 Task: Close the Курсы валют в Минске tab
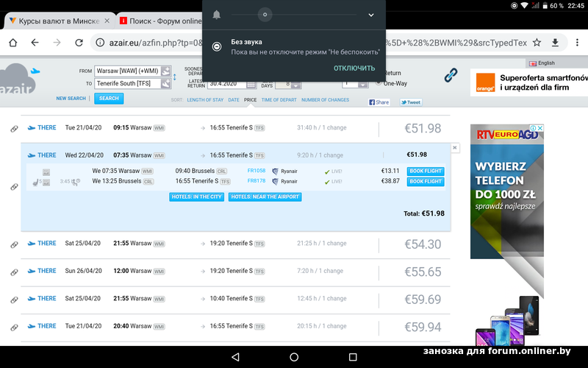pyautogui.click(x=107, y=21)
